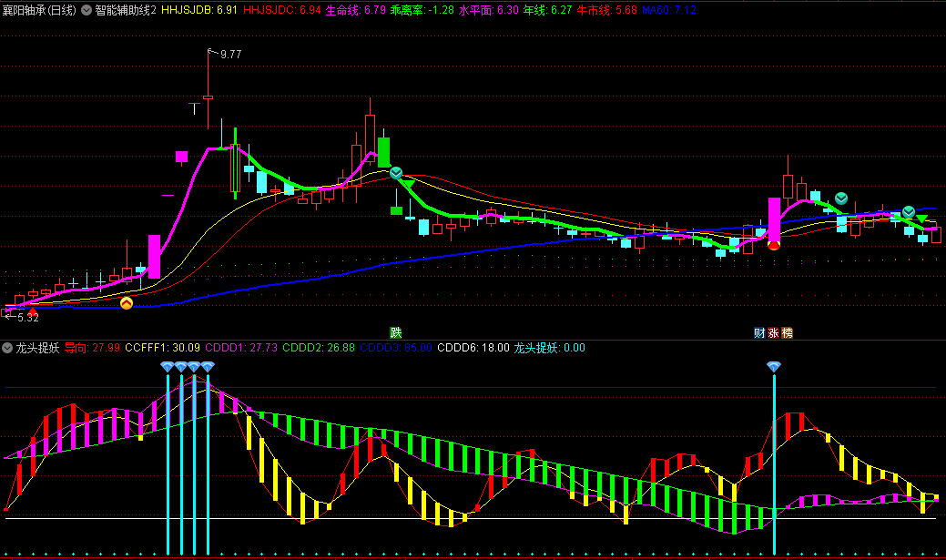The image size is (946, 560).
Task: Click the CDDD1: 27.73 value
Action: (241, 348)
